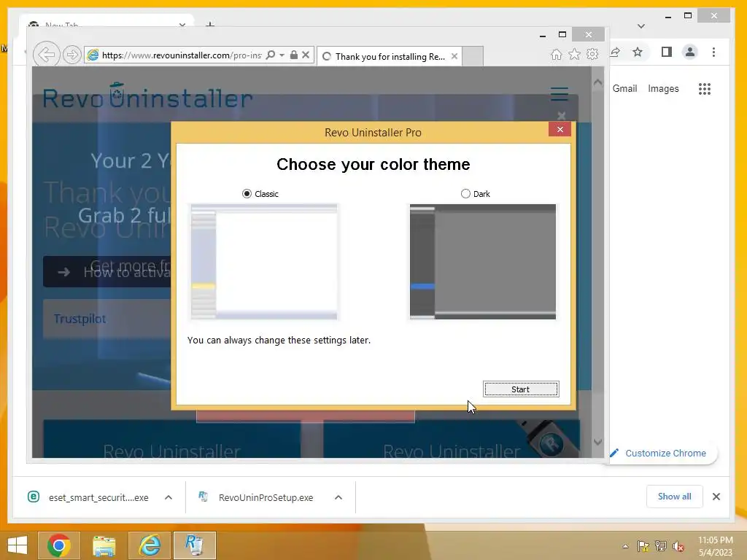Click Customize Chrome button
The image size is (747, 560).
661,453
